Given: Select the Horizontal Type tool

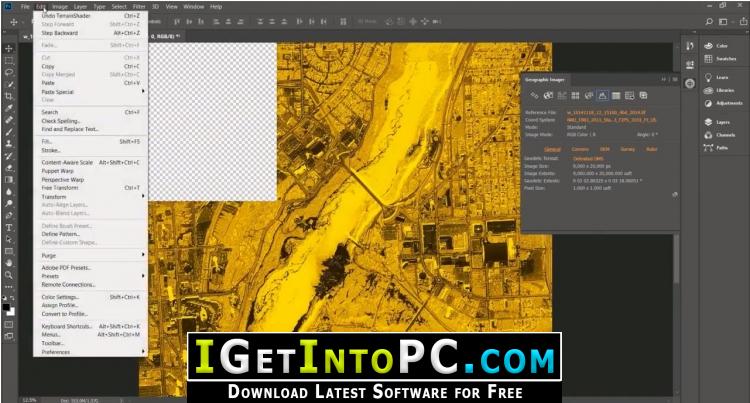Looking at the screenshot, I should pos(9,228).
